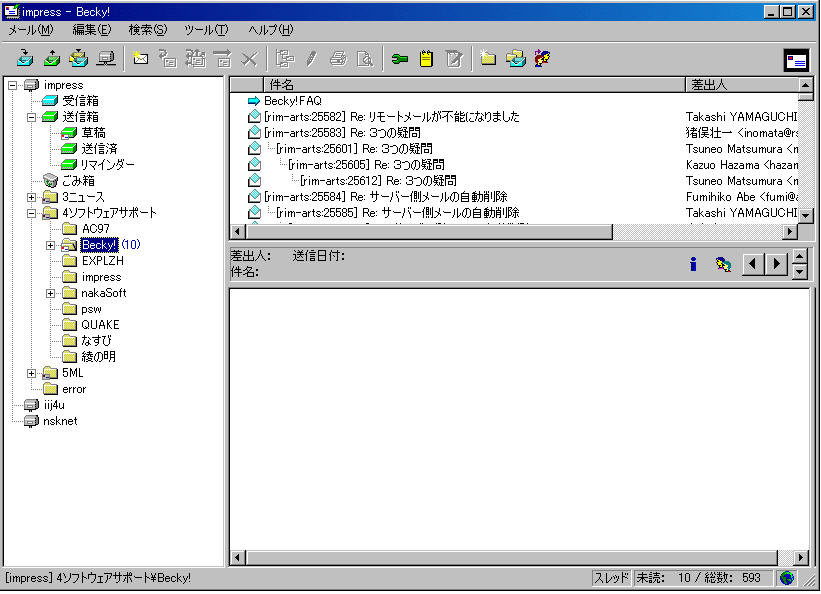Collapse the impress account tree node

pyautogui.click(x=13, y=85)
